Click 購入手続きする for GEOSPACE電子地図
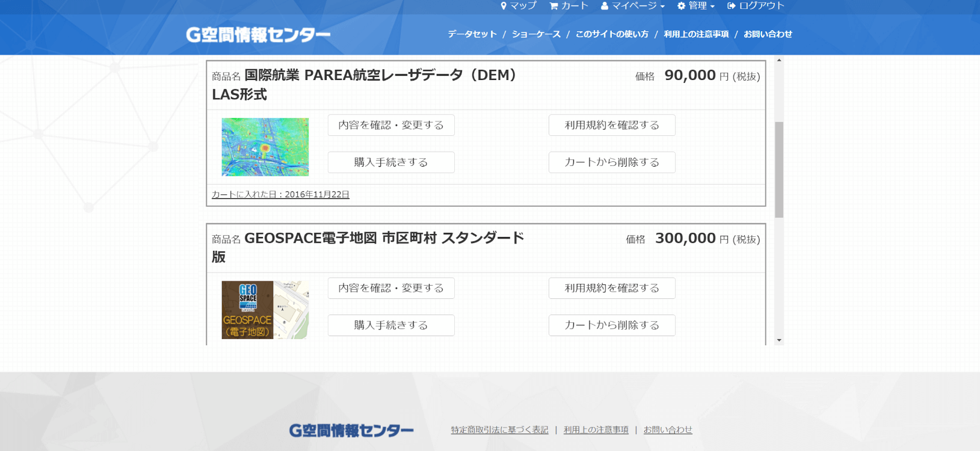Image resolution: width=980 pixels, height=451 pixels. click(x=391, y=325)
